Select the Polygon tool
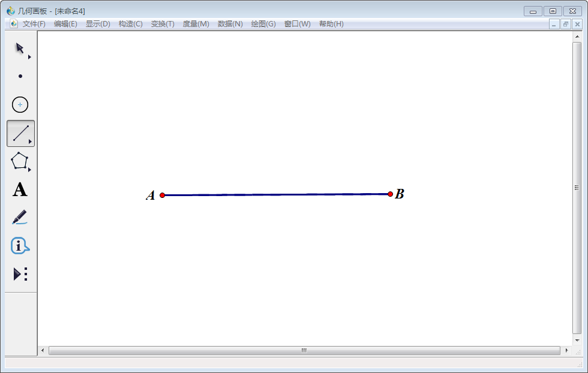The width and height of the screenshot is (588, 373). [20, 162]
